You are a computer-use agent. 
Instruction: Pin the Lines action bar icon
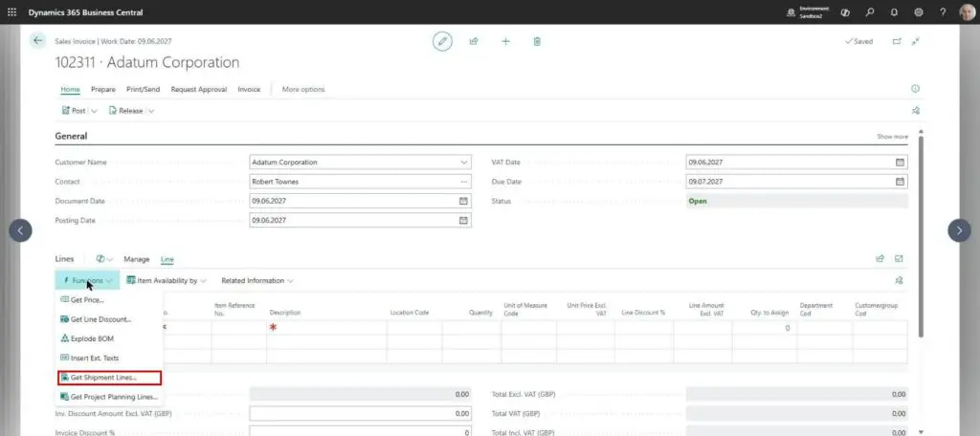point(899,280)
